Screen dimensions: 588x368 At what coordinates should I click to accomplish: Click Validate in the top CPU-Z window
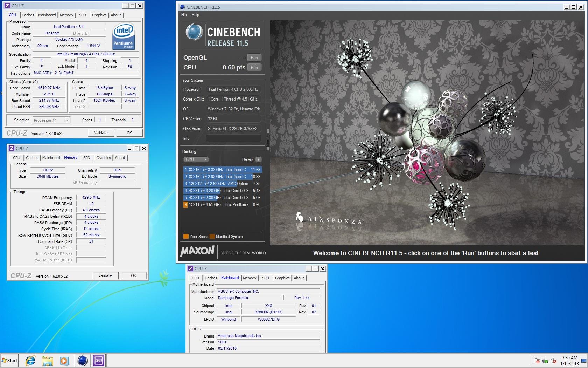101,133
